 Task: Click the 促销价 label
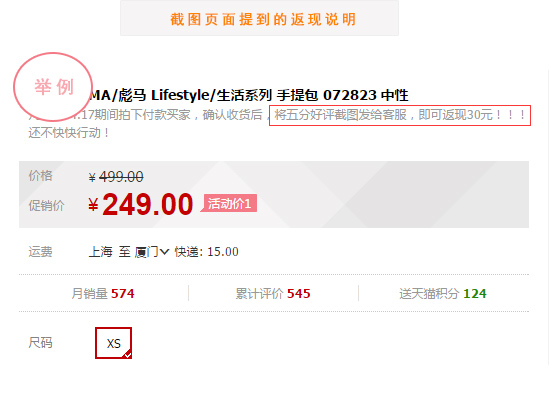[46, 206]
